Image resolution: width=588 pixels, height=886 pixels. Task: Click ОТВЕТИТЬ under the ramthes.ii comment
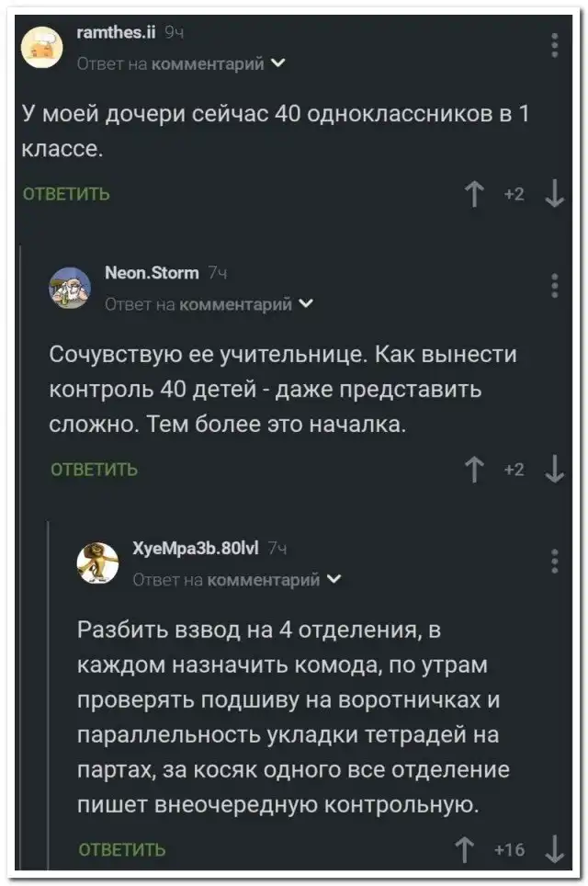click(65, 194)
